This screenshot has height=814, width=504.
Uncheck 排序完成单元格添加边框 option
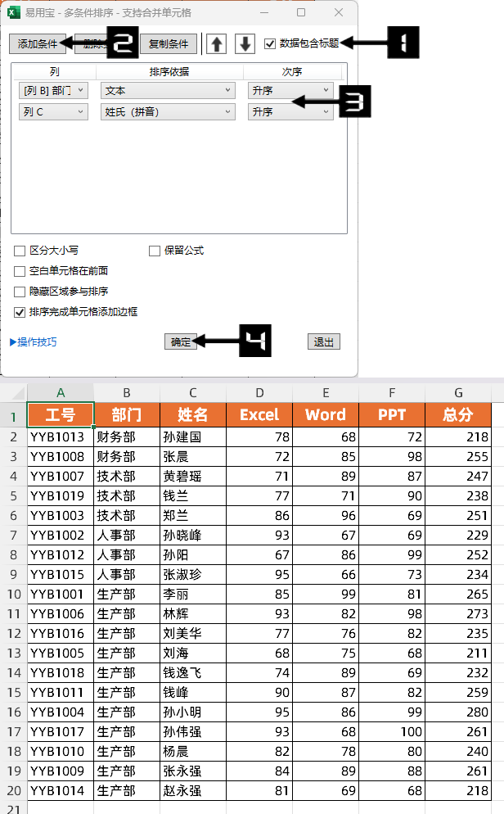[20, 312]
